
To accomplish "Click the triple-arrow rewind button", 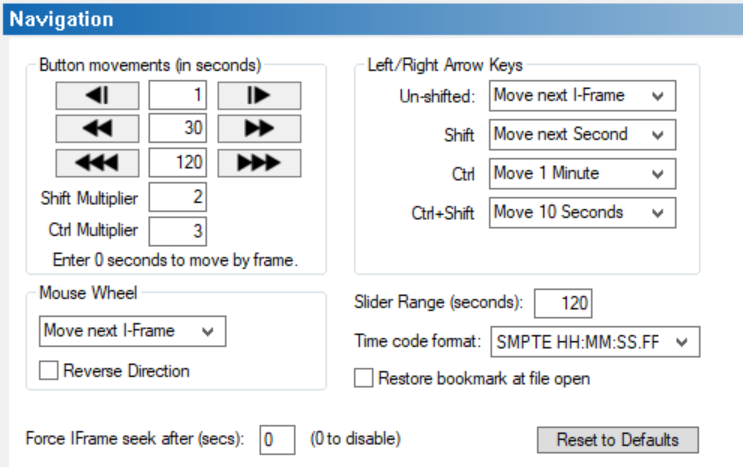I will (x=97, y=163).
